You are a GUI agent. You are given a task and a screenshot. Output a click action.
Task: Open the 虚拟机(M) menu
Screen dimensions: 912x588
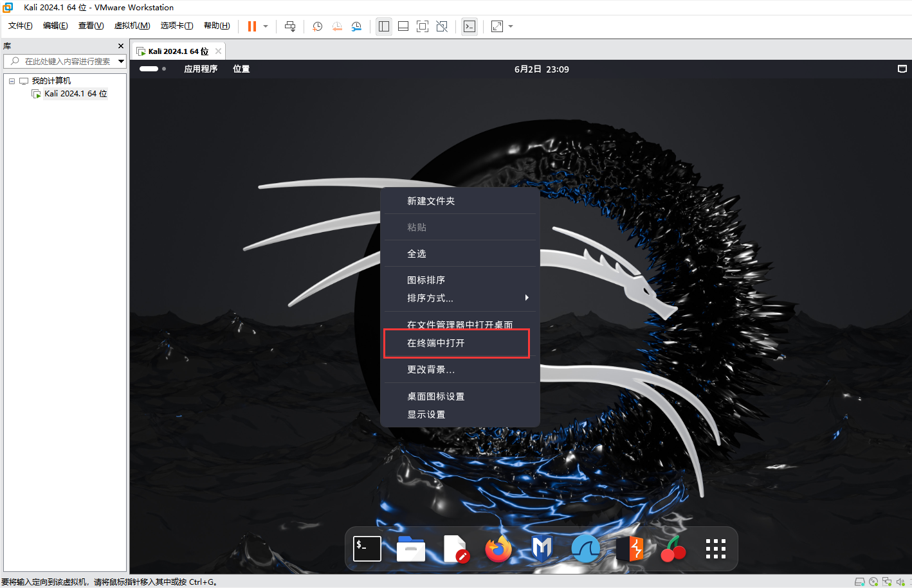(x=132, y=26)
